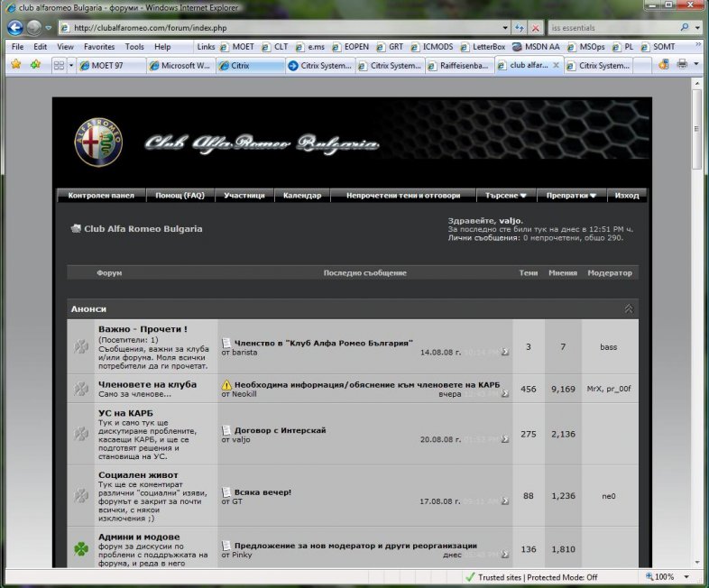The width and height of the screenshot is (709, 588).
Task: Open the Favorites Center star icon
Action: (15, 65)
